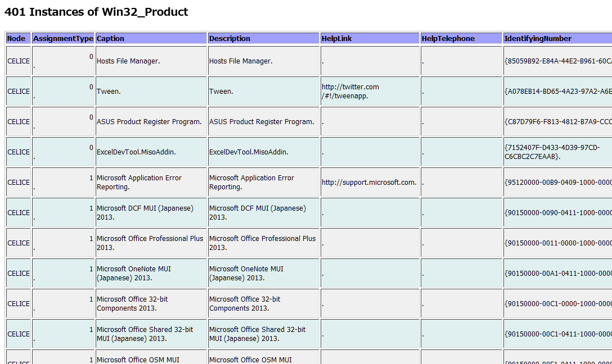Select Hosts File Manager in Caption column
This screenshot has width=612, height=364.
(x=128, y=61)
